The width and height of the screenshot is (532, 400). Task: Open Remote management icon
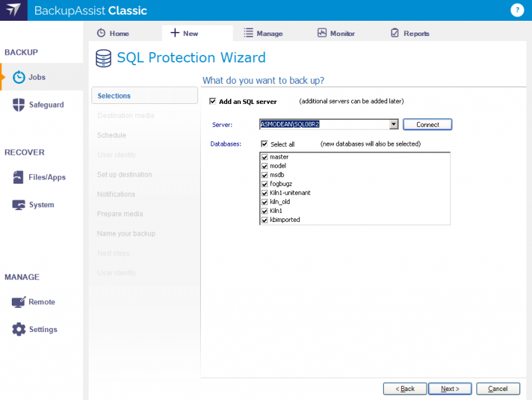point(19,302)
